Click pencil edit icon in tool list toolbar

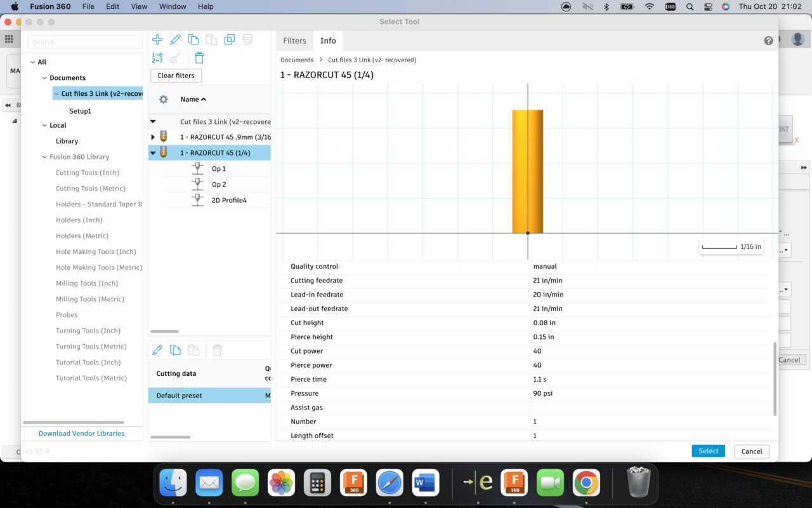pyautogui.click(x=176, y=40)
